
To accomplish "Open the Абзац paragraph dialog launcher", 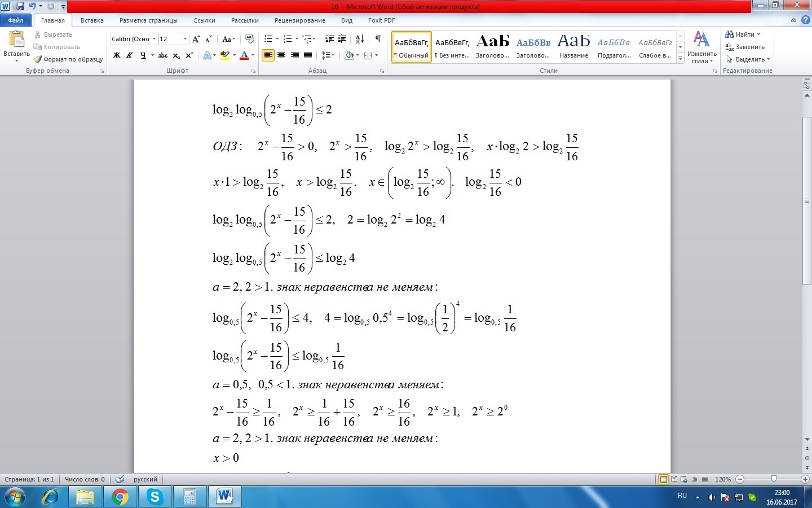I will click(382, 71).
